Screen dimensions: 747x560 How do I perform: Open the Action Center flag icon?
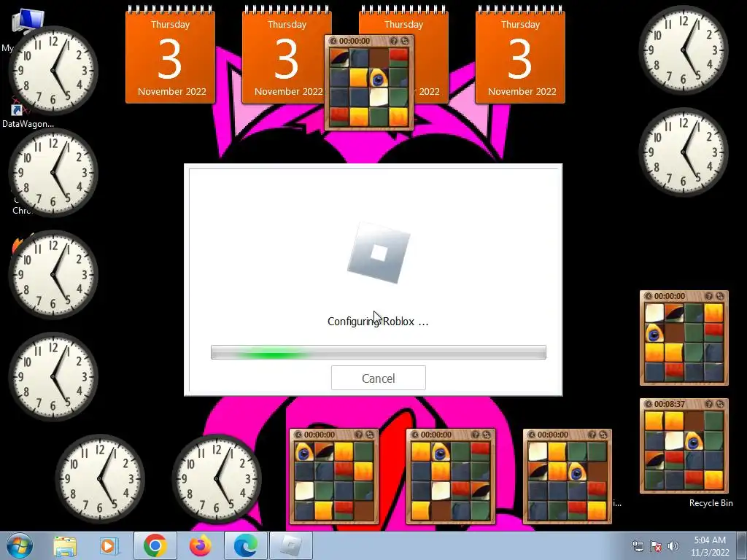pos(656,546)
